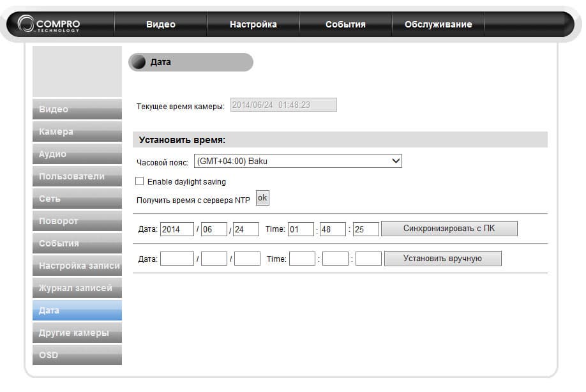Viewport: 586px width, 392px height.
Task: Open Поворот sidebar section
Action: (x=77, y=221)
